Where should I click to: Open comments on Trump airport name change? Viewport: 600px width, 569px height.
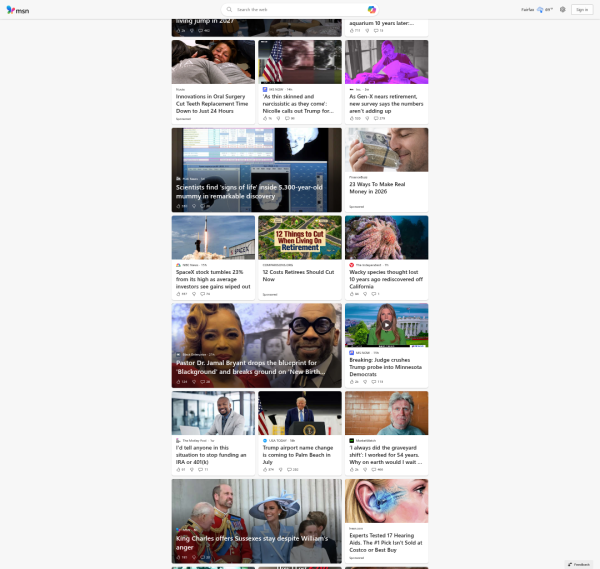click(292, 470)
